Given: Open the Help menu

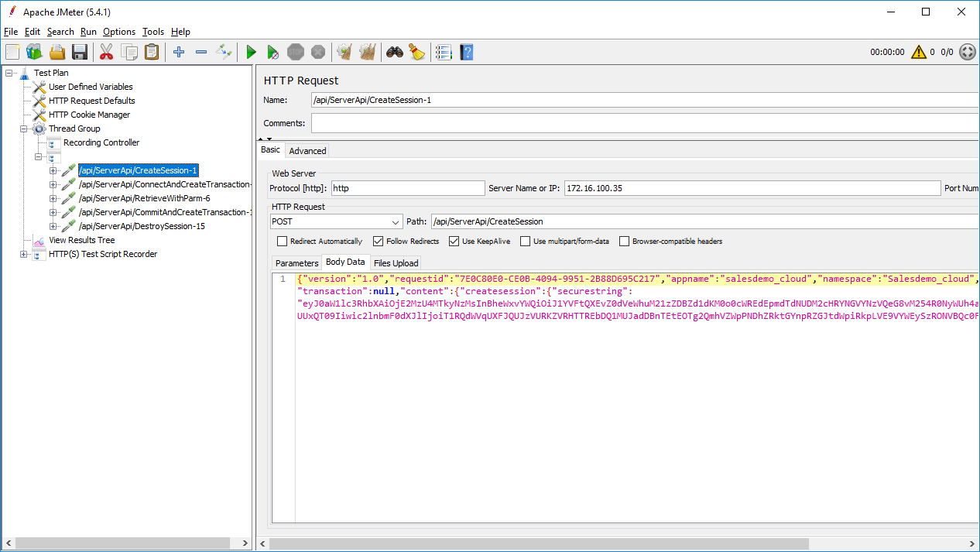Looking at the screenshot, I should tap(180, 32).
